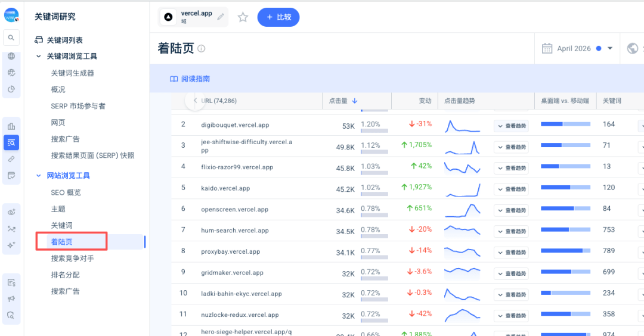
Task: Open 主题 menu item
Action: (x=58, y=209)
